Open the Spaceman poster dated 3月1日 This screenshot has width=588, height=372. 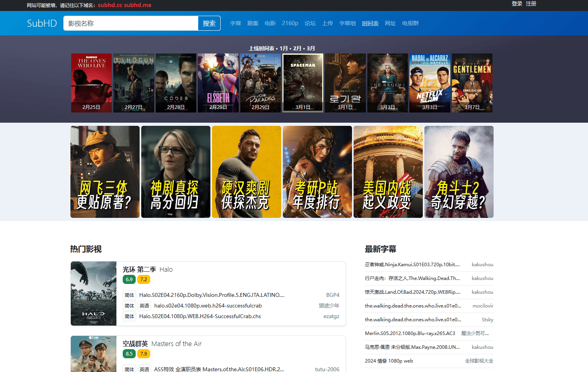pos(303,83)
